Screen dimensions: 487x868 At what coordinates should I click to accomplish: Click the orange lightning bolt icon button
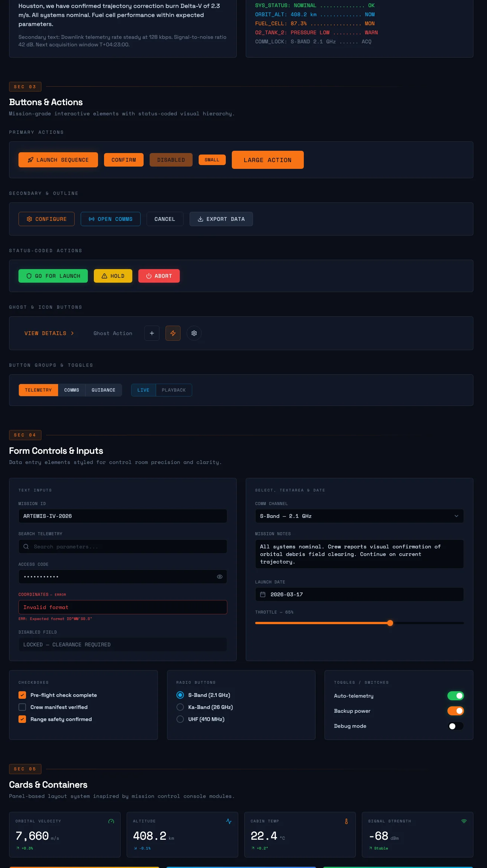click(x=173, y=333)
